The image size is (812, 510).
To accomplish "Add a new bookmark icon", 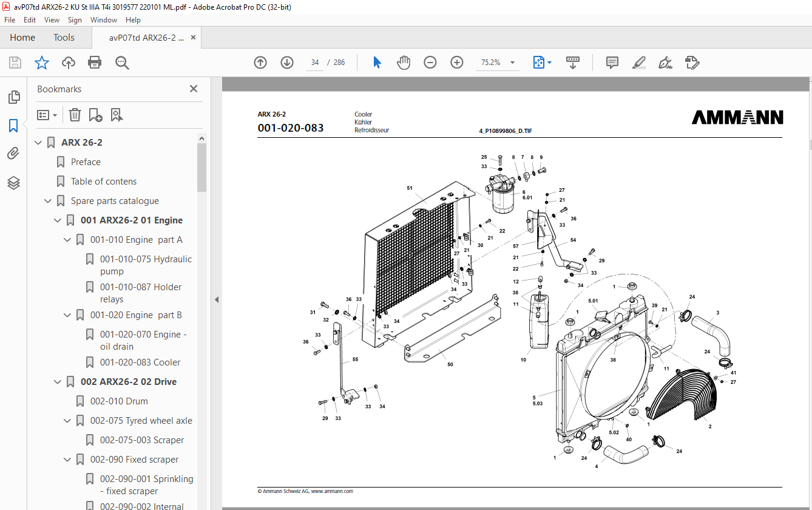I will coord(95,115).
